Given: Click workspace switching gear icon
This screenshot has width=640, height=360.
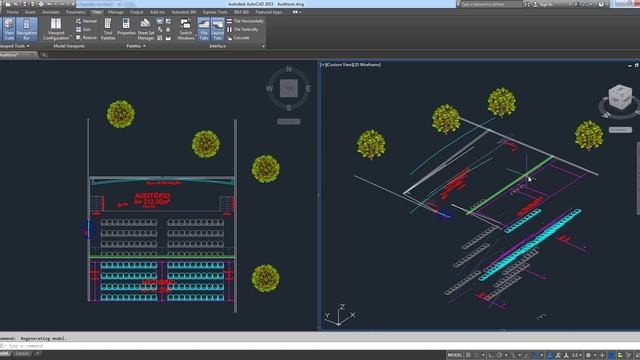Looking at the screenshot, I should click(589, 355).
